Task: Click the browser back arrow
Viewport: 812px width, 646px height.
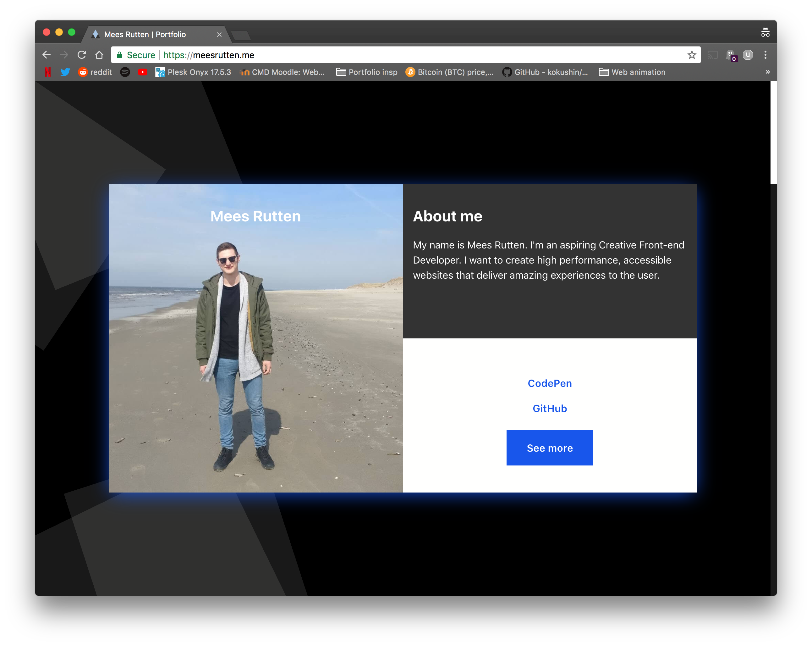Action: pyautogui.click(x=46, y=55)
